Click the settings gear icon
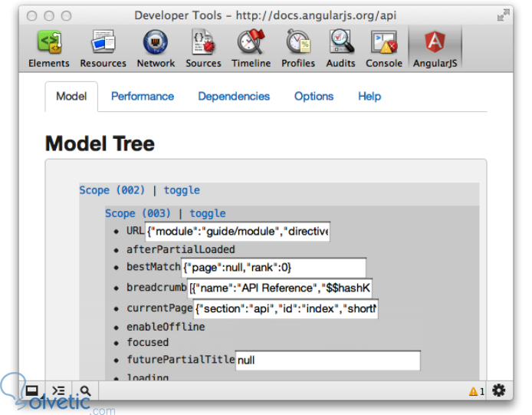 tap(498, 390)
